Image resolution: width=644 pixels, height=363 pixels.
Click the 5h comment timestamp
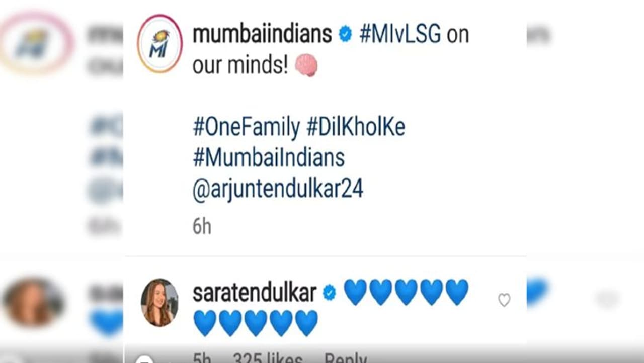point(202,357)
